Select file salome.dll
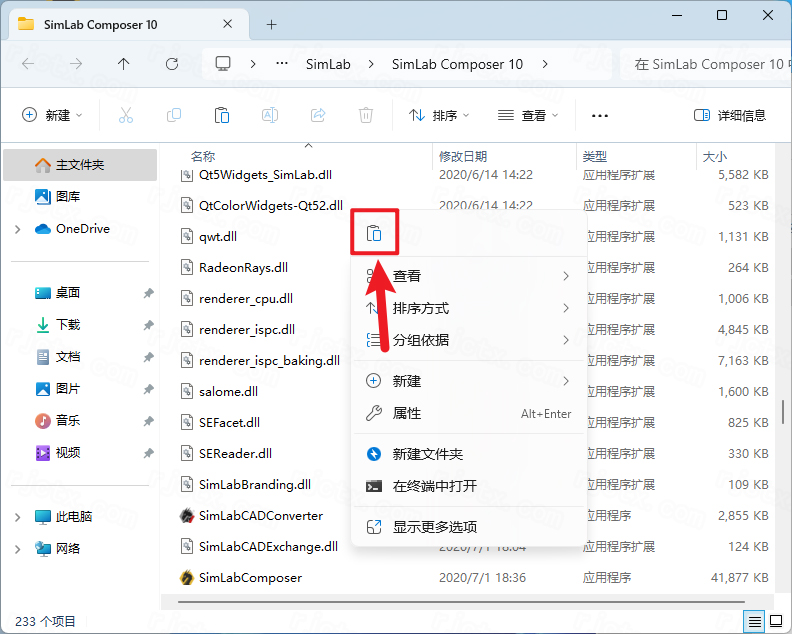 (x=228, y=392)
